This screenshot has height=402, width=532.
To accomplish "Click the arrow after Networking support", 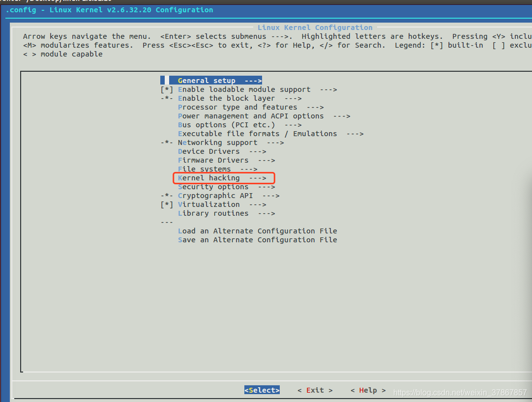I will 275,143.
